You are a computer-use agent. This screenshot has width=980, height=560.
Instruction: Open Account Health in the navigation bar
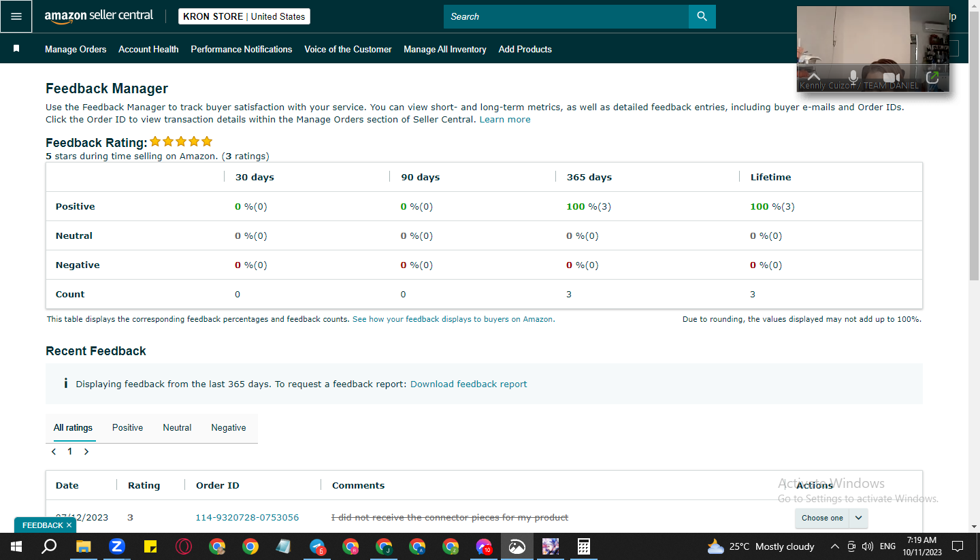pos(148,49)
